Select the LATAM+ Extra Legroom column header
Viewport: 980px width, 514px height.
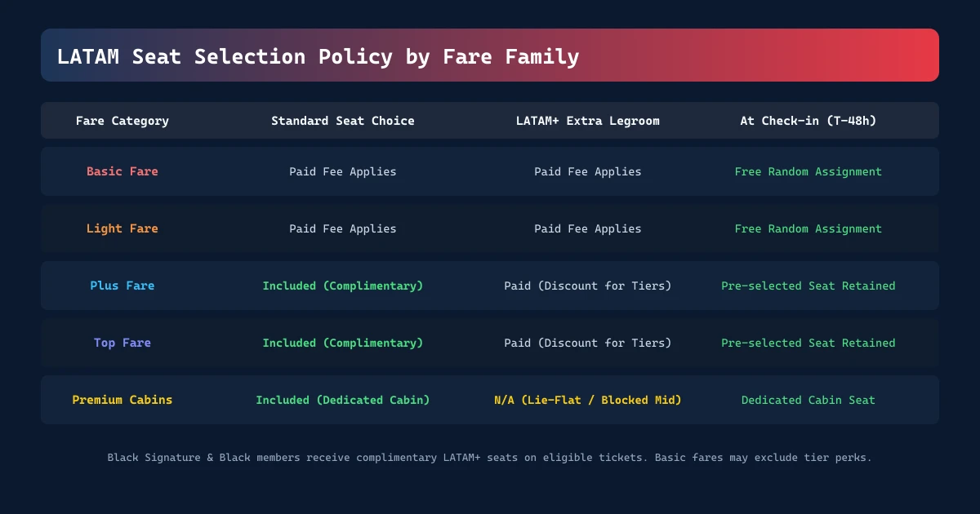[588, 121]
